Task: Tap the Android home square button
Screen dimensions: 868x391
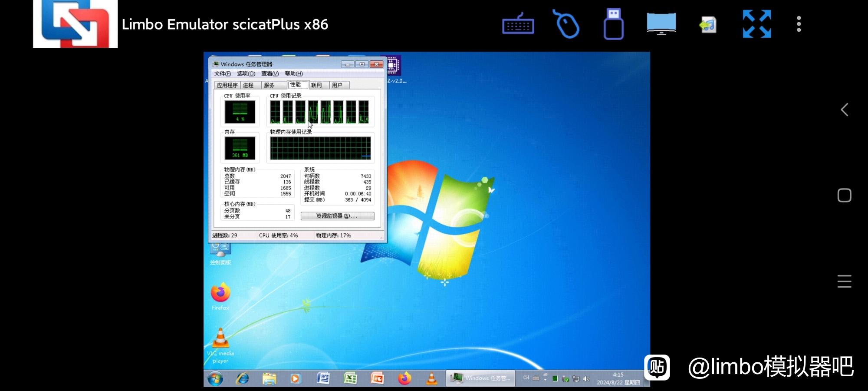Action: [x=844, y=195]
